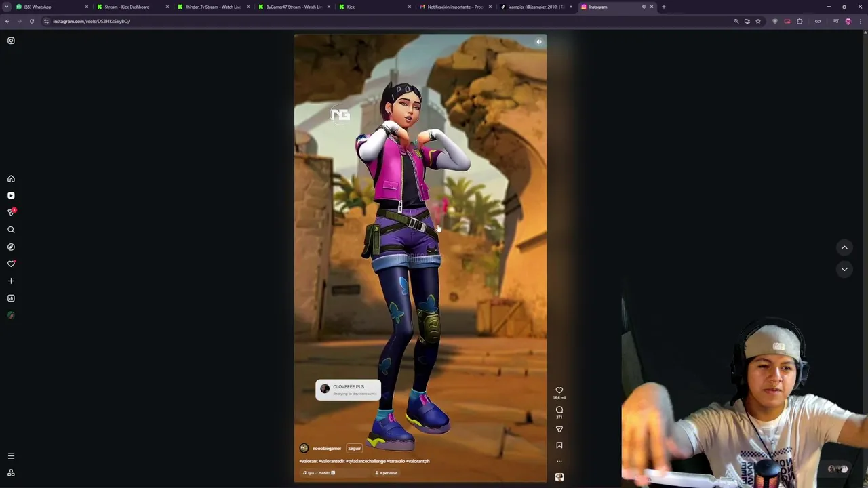
Task: Share reel with paper plane icon
Action: (x=559, y=429)
